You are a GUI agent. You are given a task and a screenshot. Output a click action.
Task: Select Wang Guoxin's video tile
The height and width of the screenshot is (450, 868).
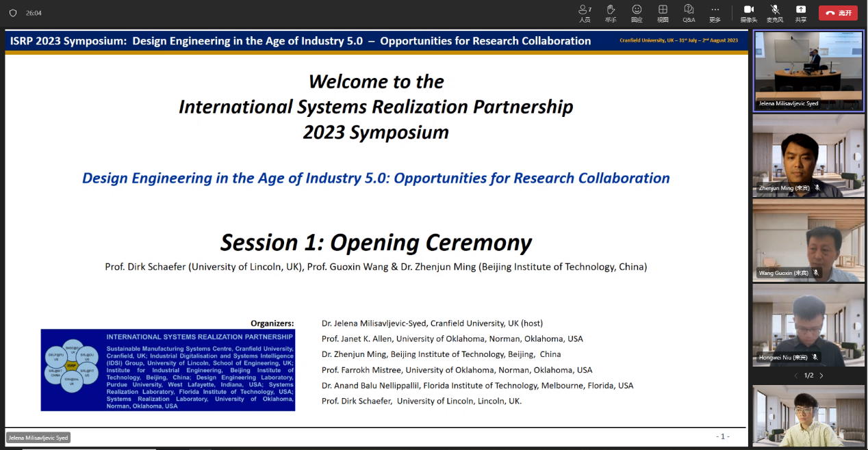(x=808, y=239)
